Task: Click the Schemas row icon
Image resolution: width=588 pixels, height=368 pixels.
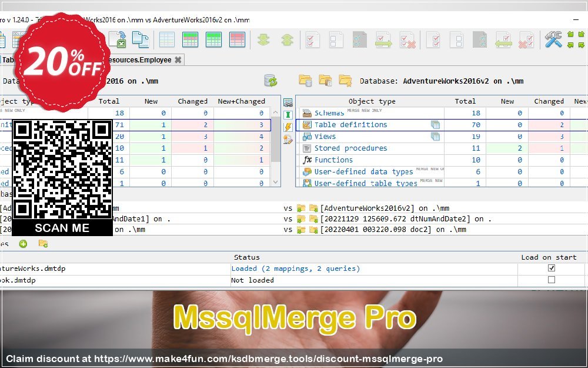Action: [x=307, y=113]
